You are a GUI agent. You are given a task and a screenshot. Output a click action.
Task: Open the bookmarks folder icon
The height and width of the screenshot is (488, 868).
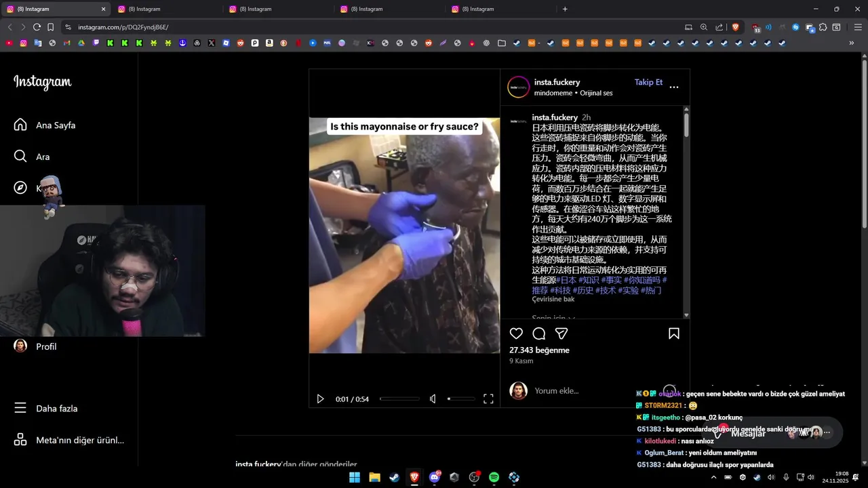[502, 43]
